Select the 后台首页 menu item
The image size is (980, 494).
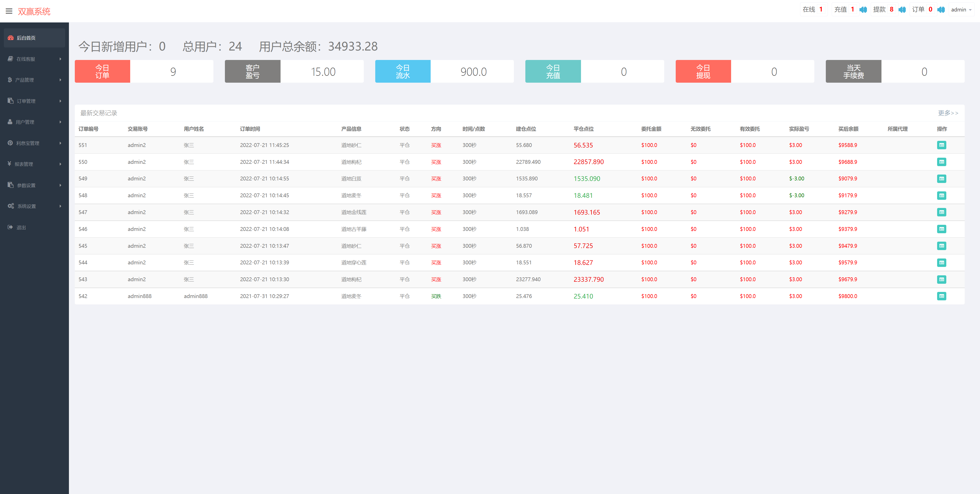click(26, 38)
